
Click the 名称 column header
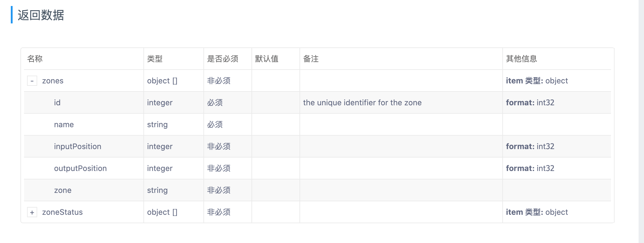(34, 59)
